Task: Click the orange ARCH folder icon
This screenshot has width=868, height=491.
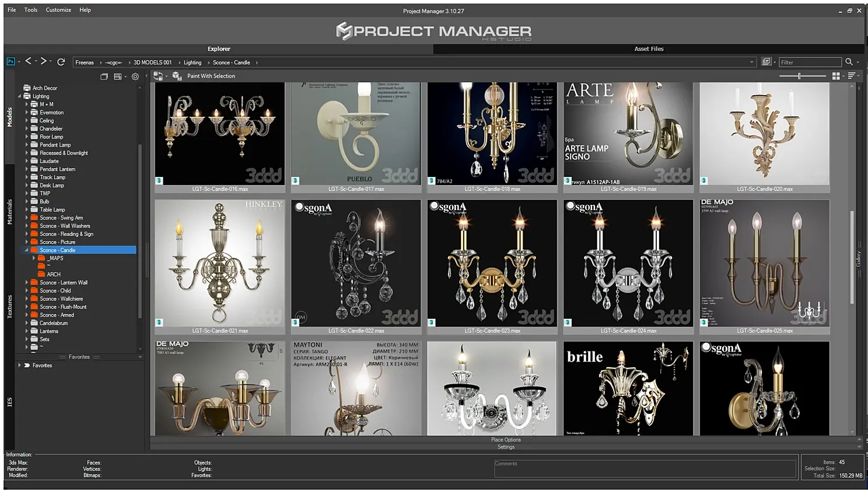Action: point(41,274)
